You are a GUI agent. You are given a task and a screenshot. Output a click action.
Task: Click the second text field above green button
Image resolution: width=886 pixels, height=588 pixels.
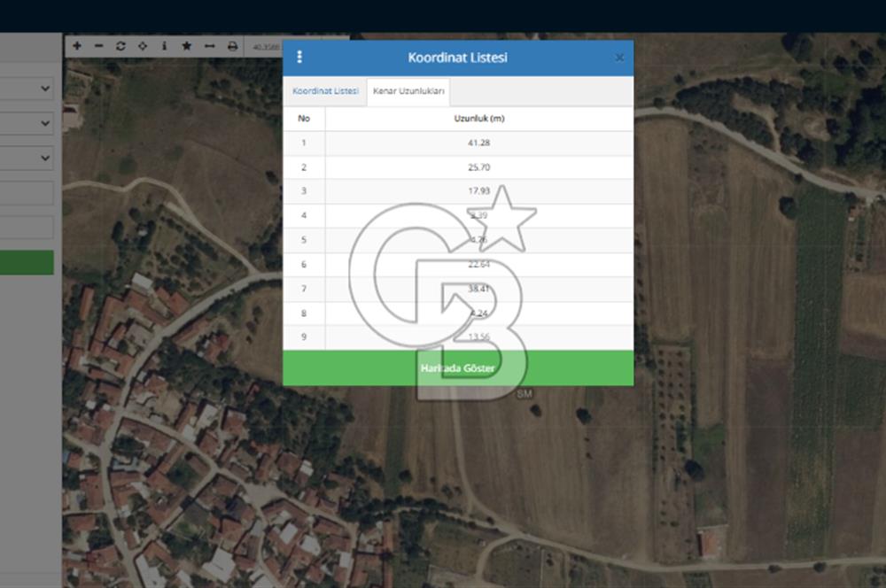[27, 228]
